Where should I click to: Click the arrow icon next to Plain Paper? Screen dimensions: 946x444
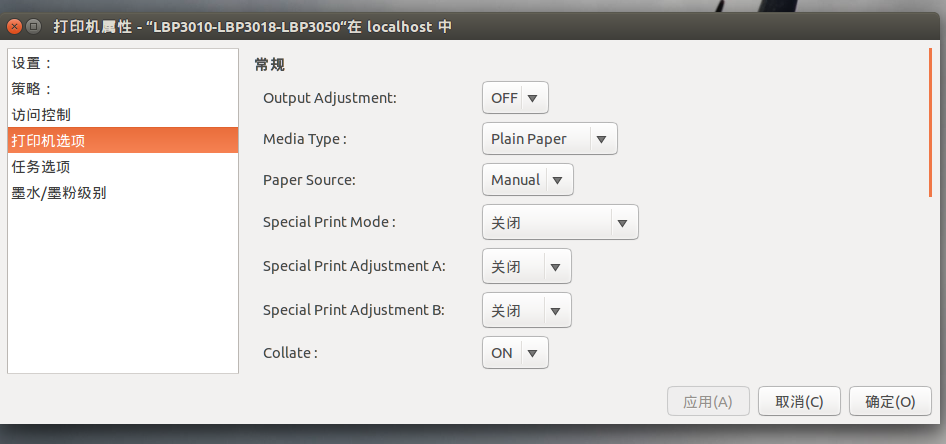(x=601, y=139)
